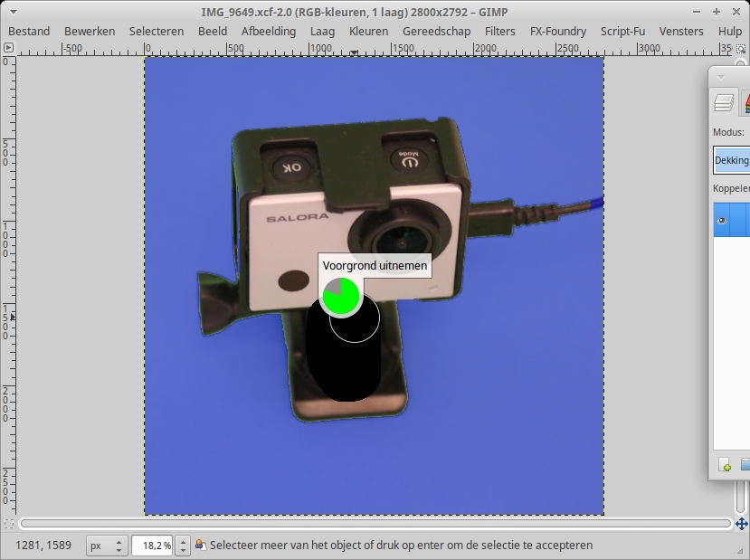Open the px unit dropdown

point(106,546)
